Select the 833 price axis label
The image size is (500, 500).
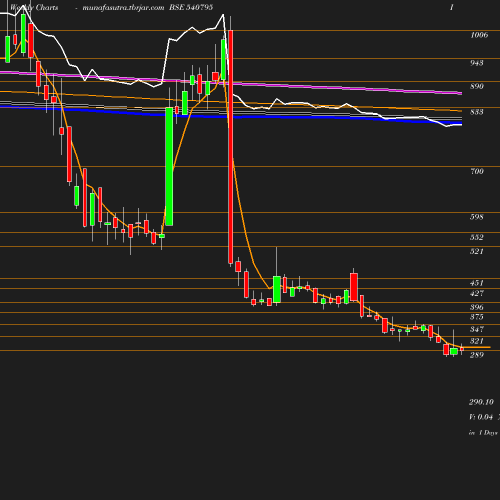pyautogui.click(x=477, y=112)
